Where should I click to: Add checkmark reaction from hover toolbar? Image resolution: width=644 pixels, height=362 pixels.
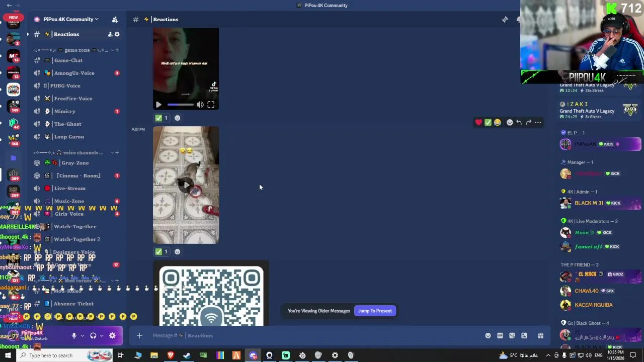pos(488,122)
